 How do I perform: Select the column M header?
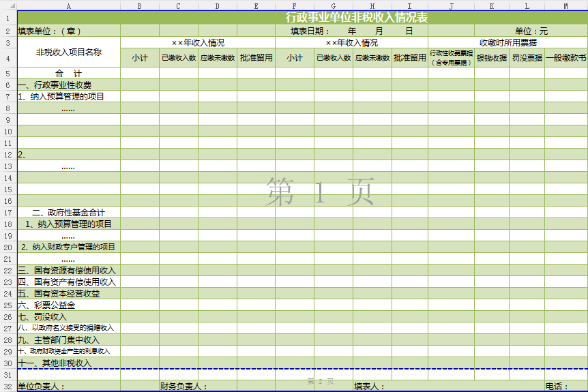565,6
